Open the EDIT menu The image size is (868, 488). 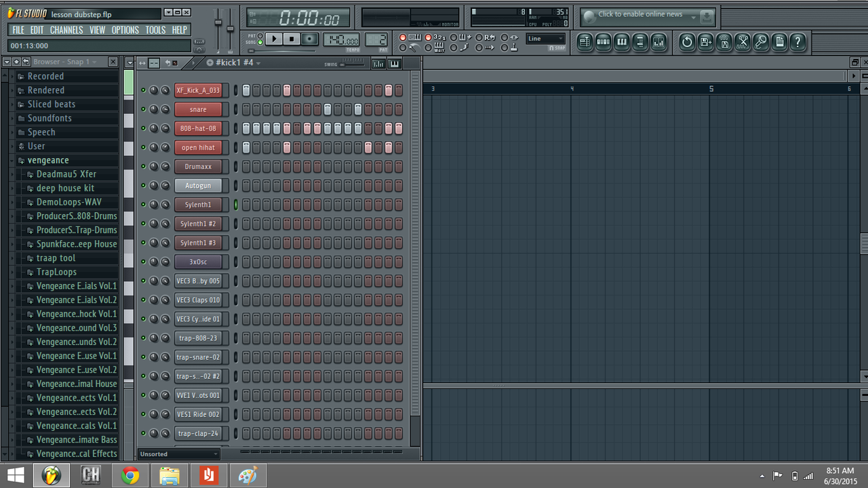click(37, 30)
